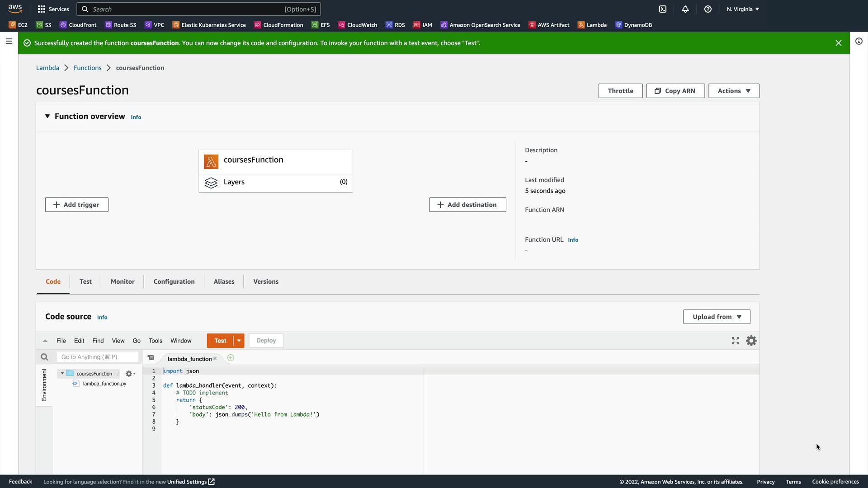Open the side navigation hamburger menu
868x488 pixels.
click(9, 42)
